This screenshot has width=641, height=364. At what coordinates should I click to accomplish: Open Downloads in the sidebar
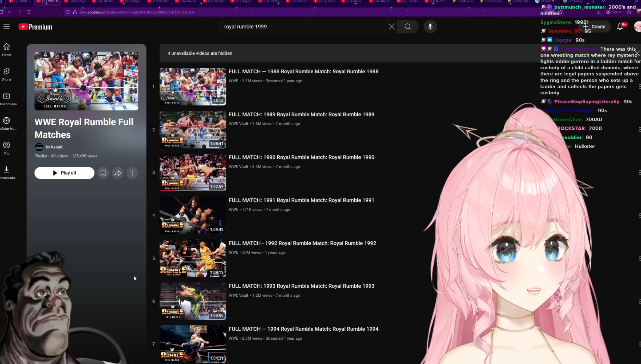tap(7, 173)
